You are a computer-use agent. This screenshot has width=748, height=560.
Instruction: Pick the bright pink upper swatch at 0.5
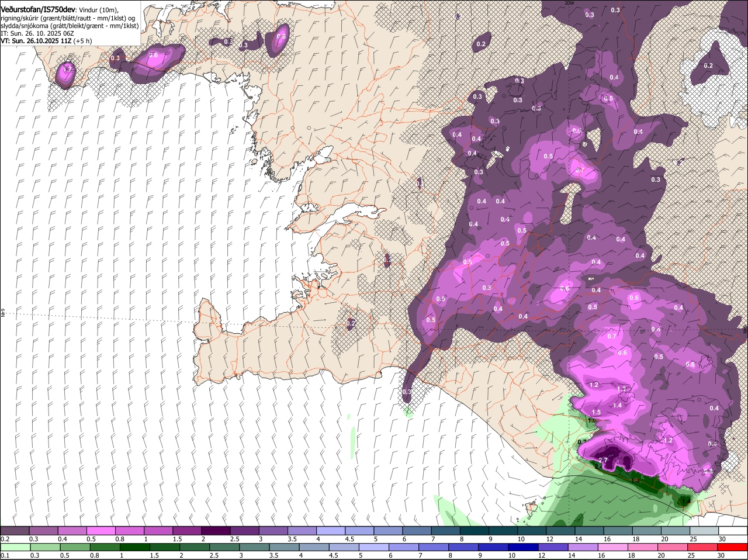(101, 530)
